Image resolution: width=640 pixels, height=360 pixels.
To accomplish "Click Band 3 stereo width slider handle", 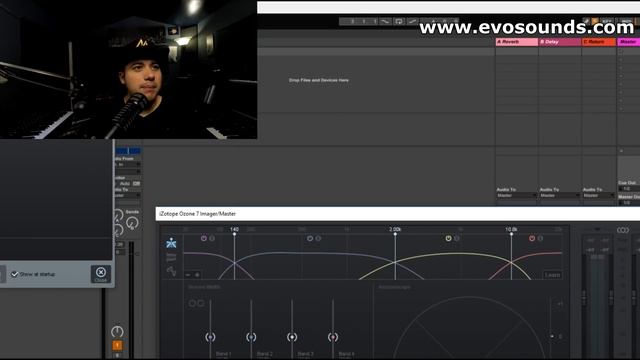I will tap(292, 337).
